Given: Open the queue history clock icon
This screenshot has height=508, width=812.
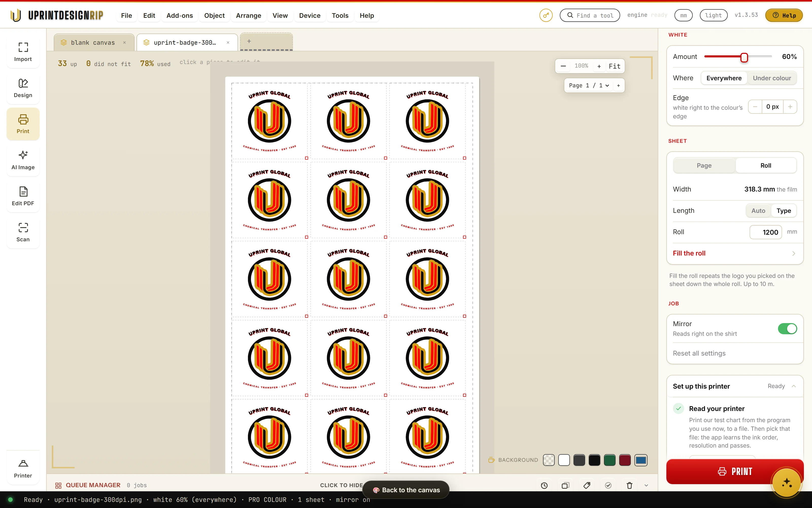Looking at the screenshot, I should pos(544,485).
